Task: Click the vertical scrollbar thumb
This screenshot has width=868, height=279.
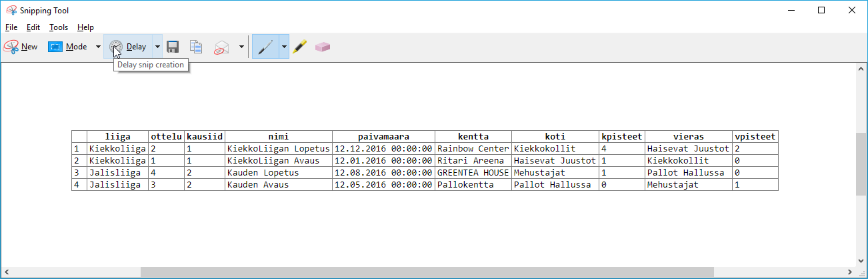Action: pyautogui.click(x=861, y=164)
